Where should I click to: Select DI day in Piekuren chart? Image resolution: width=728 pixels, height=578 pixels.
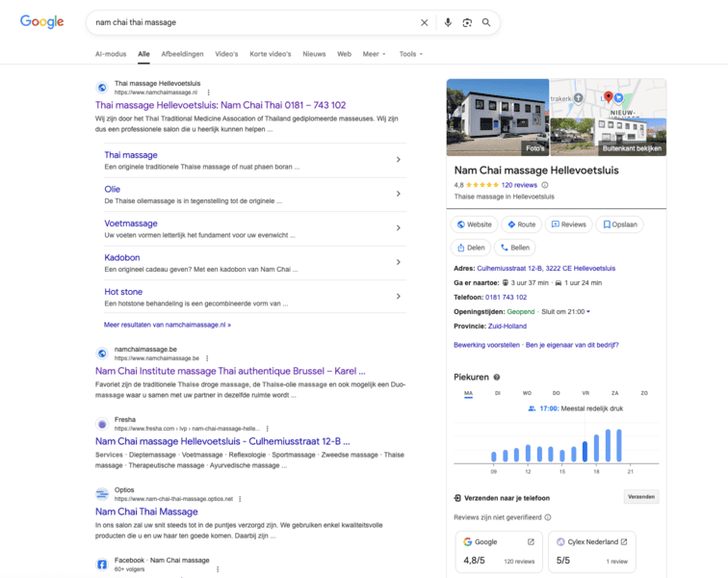(x=497, y=393)
